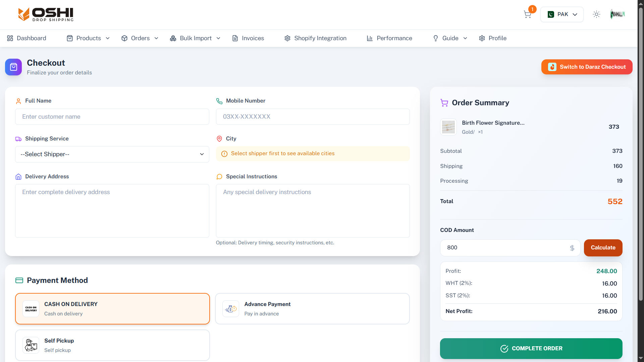Select Cash on Delivery payment method
Viewport: 644px width, 362px height.
pyautogui.click(x=112, y=309)
